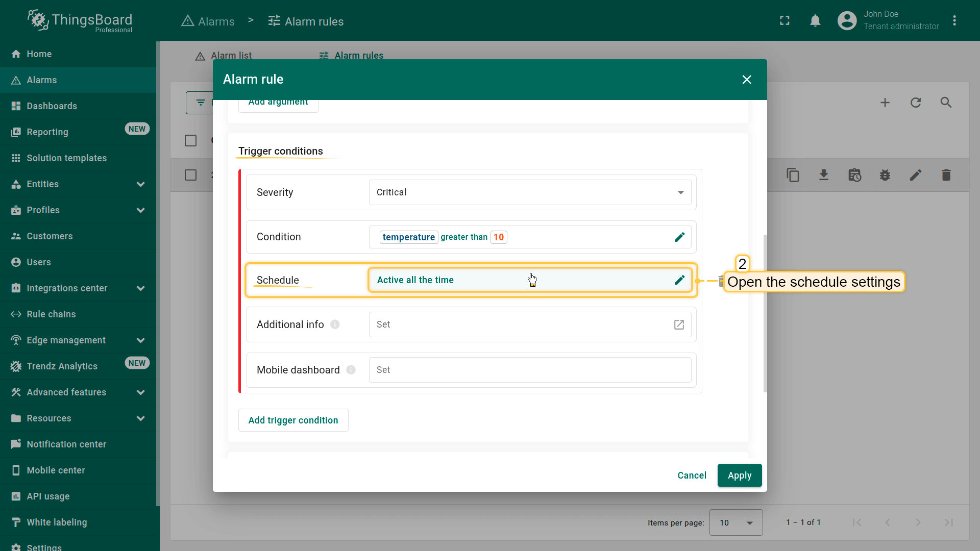Image resolution: width=980 pixels, height=551 pixels.
Task: Click the refresh icon in table toolbar
Action: tap(916, 103)
